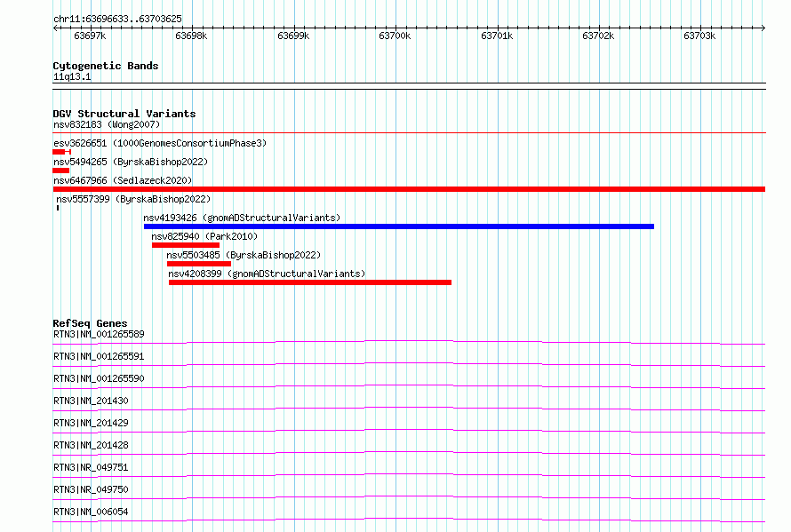Open the nsv5557399 (ByrskaBishop2022) label
The height and width of the screenshot is (532, 791).
coord(133,199)
